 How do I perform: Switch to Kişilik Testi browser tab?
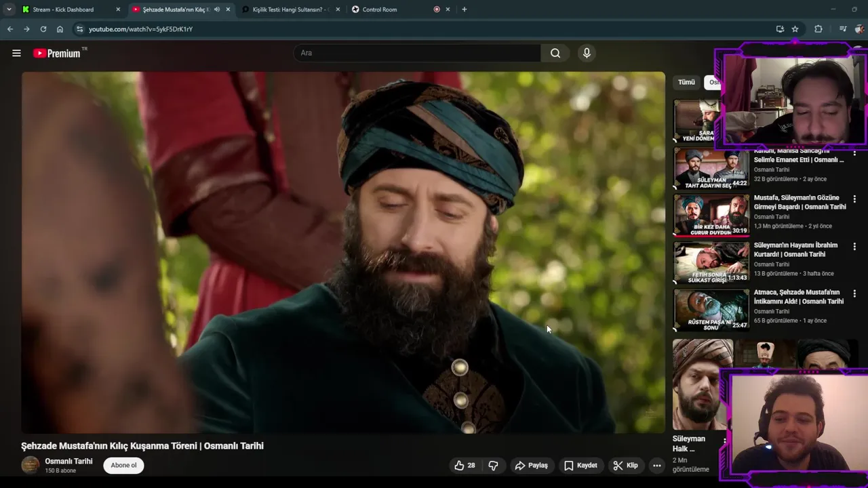tap(290, 9)
